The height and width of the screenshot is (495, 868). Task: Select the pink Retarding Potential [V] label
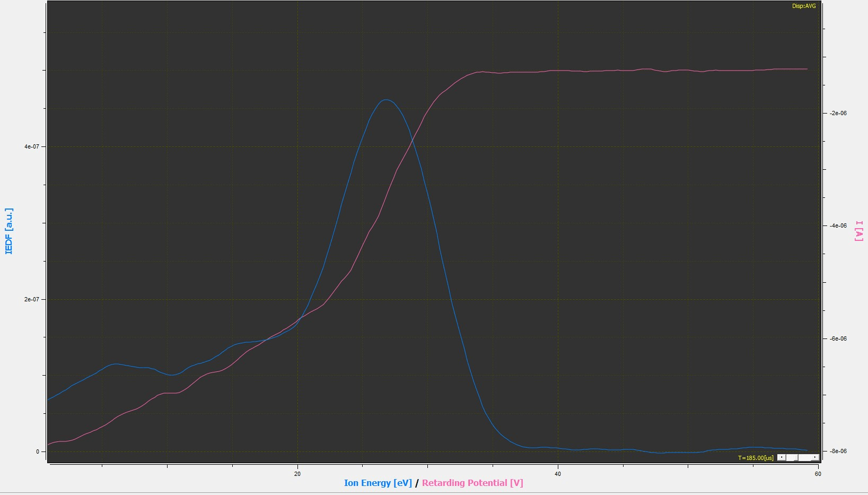click(472, 483)
